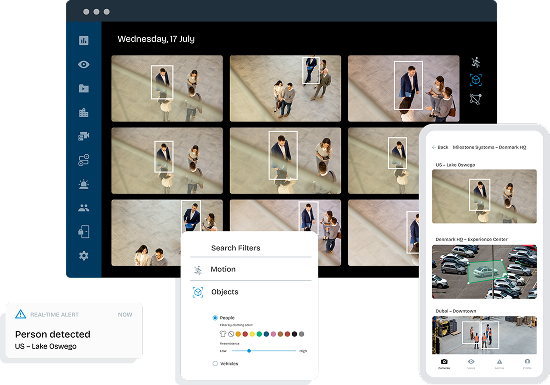The width and height of the screenshot is (550, 385).
Task: Click the warning triangle icon on the alert card
Action: pyautogui.click(x=21, y=314)
